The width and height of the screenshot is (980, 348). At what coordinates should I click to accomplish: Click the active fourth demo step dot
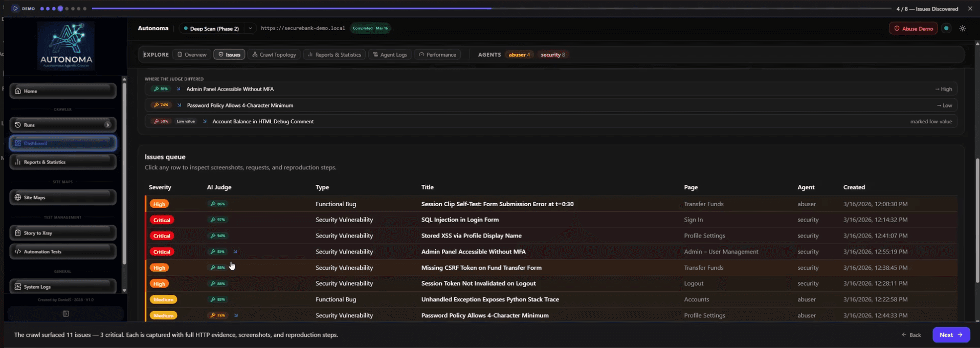(60, 9)
